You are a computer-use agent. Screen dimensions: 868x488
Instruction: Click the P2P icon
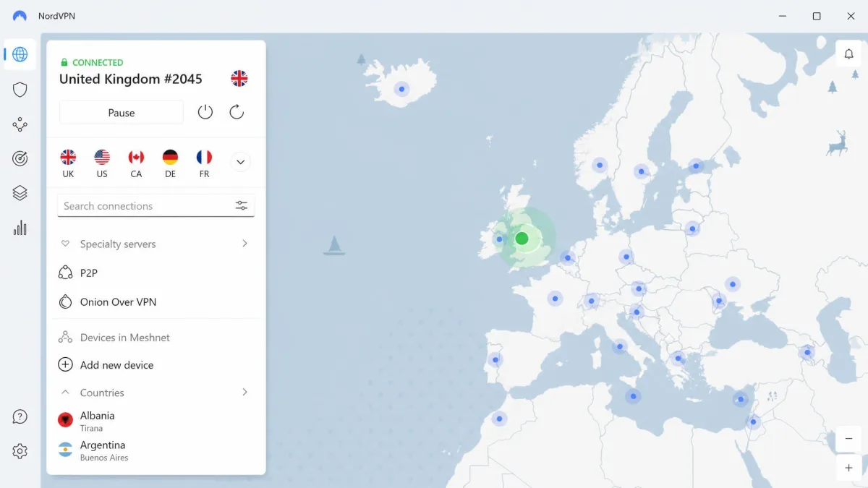pyautogui.click(x=65, y=273)
